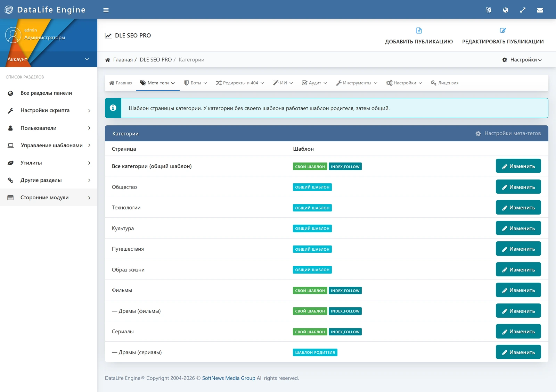This screenshot has width=556, height=392.
Task: Click Изменить for Драмы (сериалы) row
Action: [x=518, y=352]
